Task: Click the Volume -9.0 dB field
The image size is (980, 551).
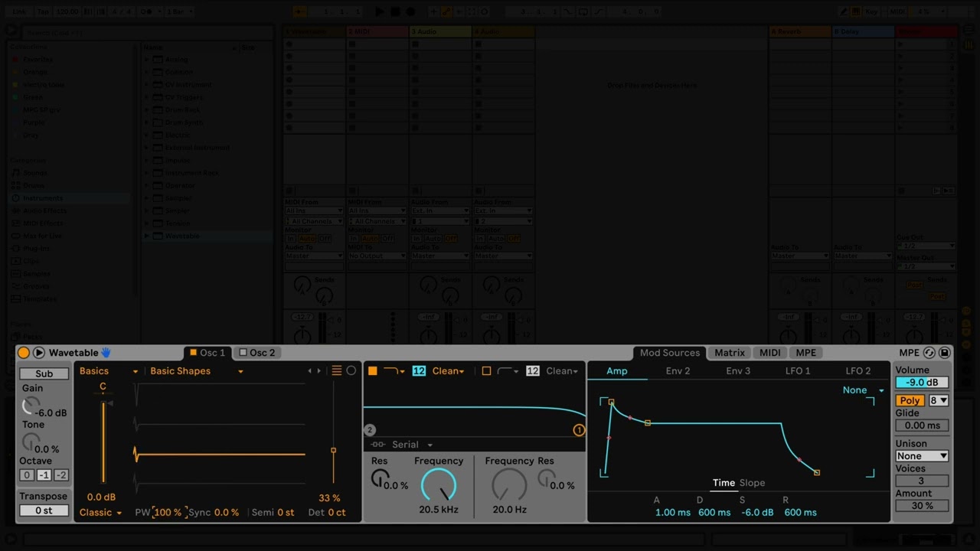Action: click(x=922, y=383)
